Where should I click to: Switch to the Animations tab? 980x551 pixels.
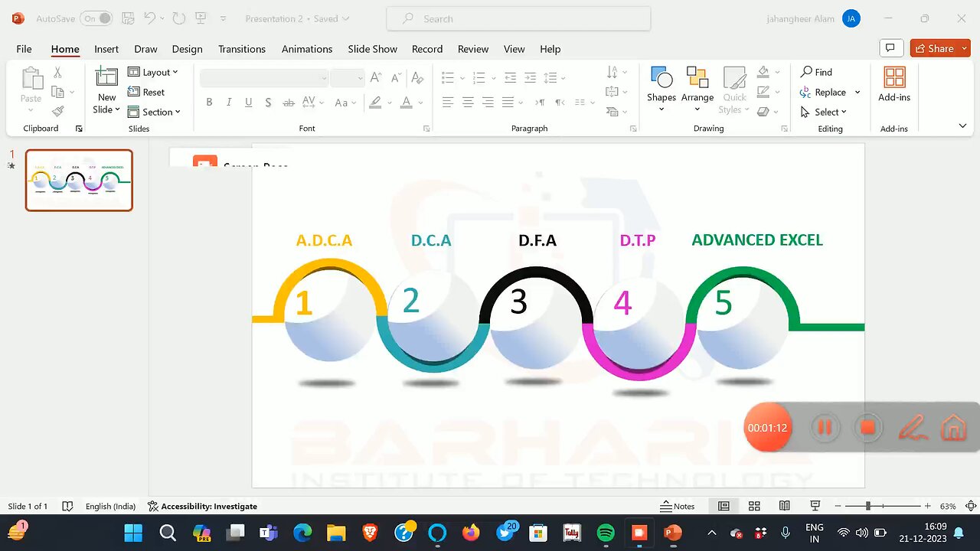point(307,49)
